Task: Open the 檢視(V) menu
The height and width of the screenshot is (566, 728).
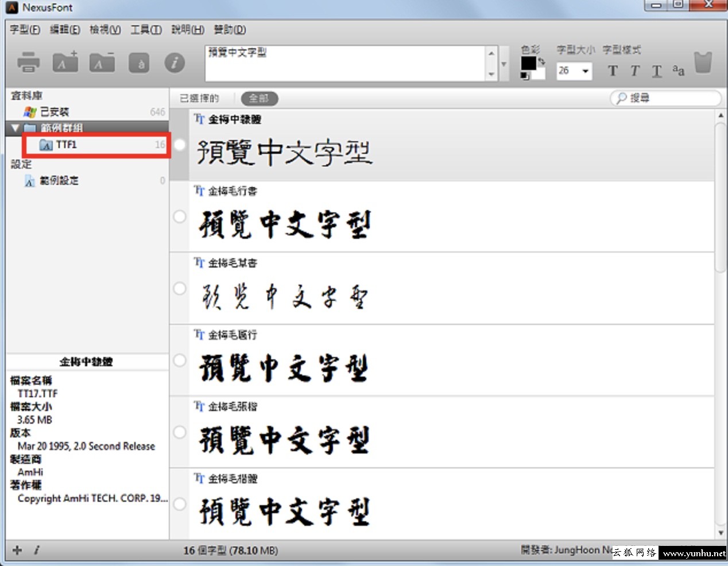Action: point(105,29)
